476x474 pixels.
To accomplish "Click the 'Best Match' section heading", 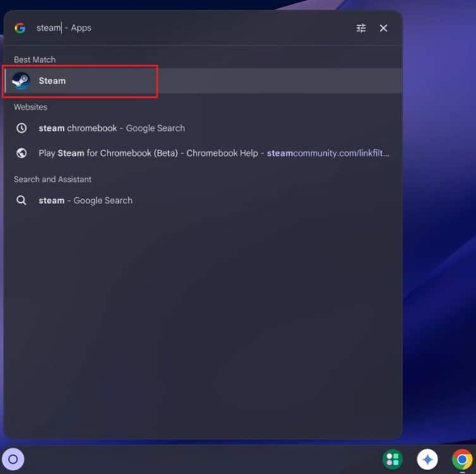I will coord(35,59).
